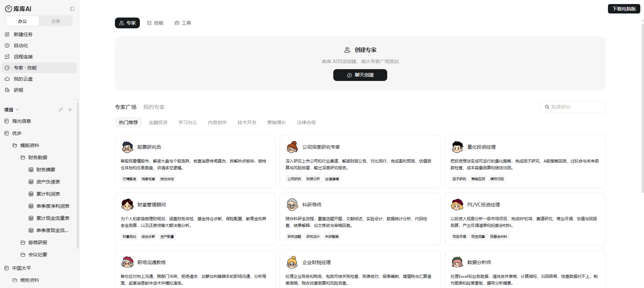This screenshot has height=288, width=644.
Task: Click 量化投资经理 avatar
Action: (x=457, y=147)
